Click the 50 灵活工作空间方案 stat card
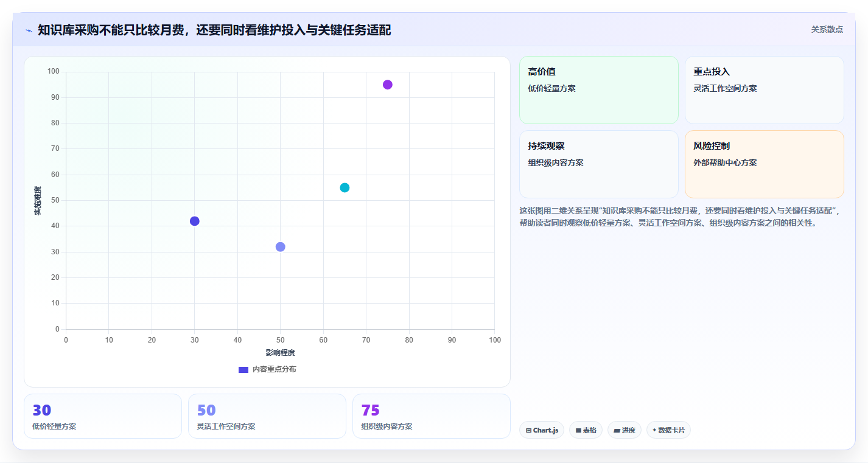The image size is (868, 463). click(x=267, y=416)
